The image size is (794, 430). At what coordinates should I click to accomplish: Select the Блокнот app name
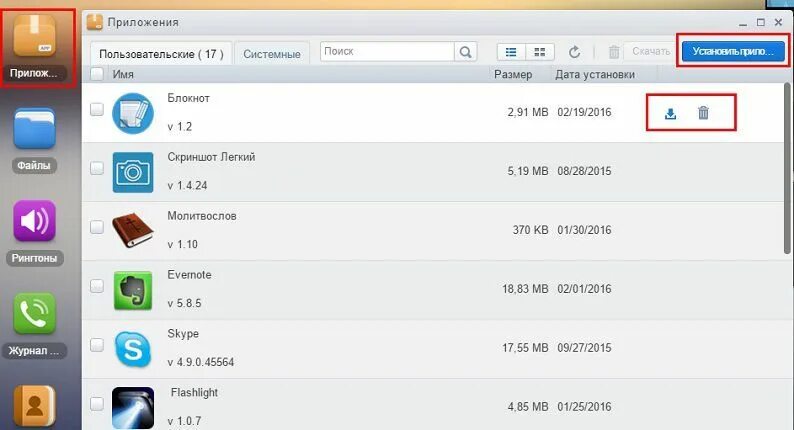pyautogui.click(x=188, y=98)
